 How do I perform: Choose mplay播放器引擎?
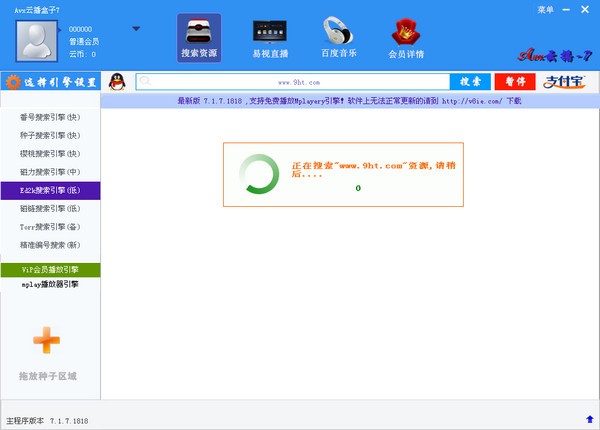tap(51, 285)
